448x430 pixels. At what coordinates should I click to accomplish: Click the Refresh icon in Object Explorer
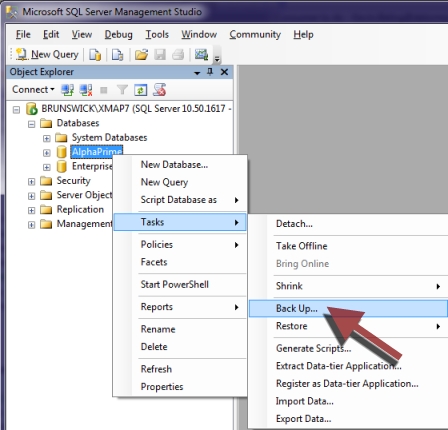140,90
